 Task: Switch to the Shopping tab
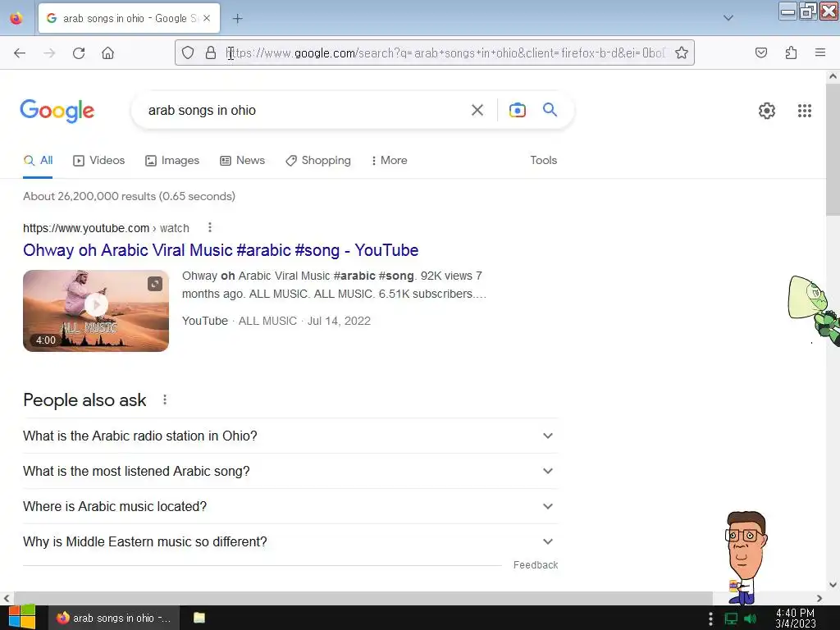[x=318, y=160]
